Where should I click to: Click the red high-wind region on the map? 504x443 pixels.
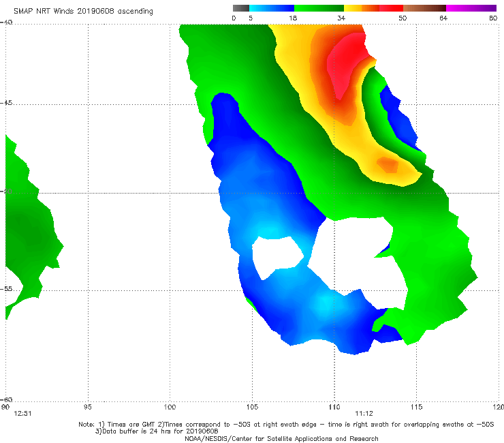click(x=345, y=63)
